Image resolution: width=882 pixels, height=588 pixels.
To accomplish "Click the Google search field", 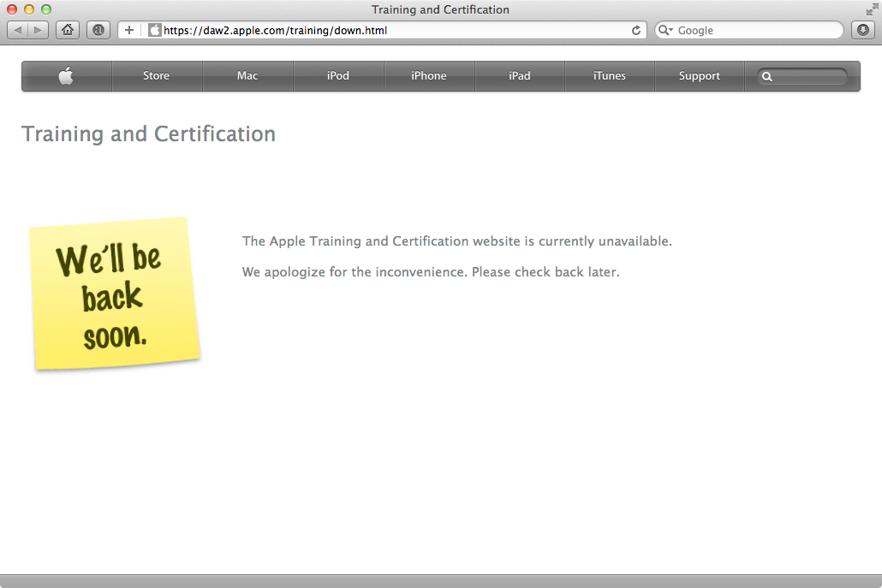I will [749, 30].
